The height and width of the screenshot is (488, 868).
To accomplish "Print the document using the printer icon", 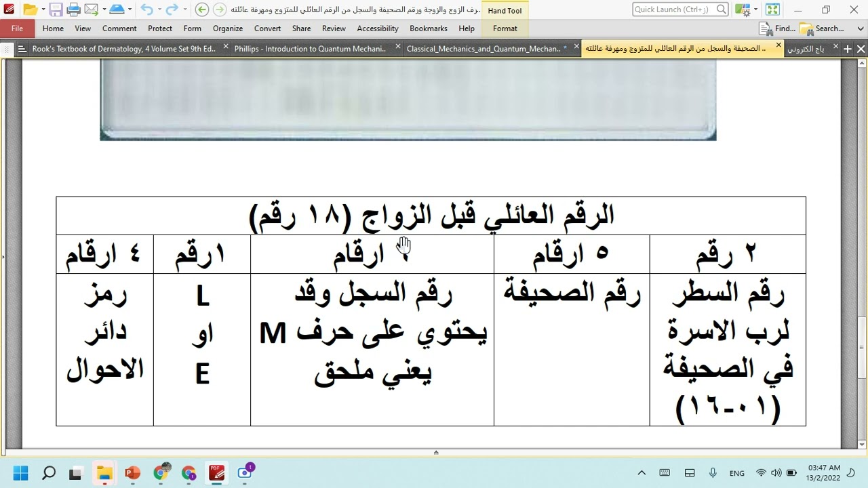I will [x=73, y=9].
